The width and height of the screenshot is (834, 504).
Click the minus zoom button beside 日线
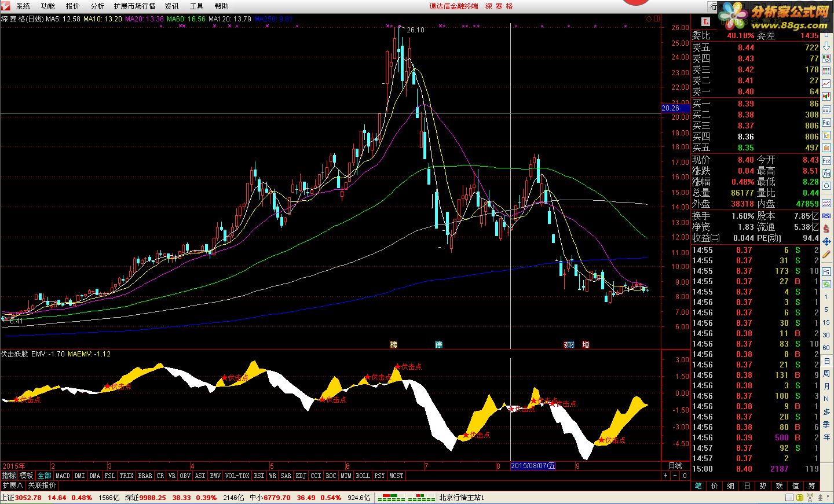[675, 476]
